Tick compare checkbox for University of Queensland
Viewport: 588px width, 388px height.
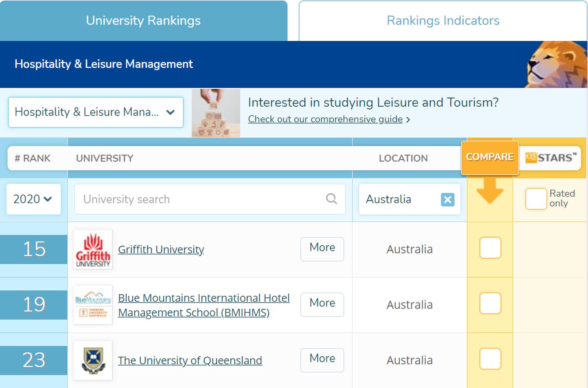490,359
